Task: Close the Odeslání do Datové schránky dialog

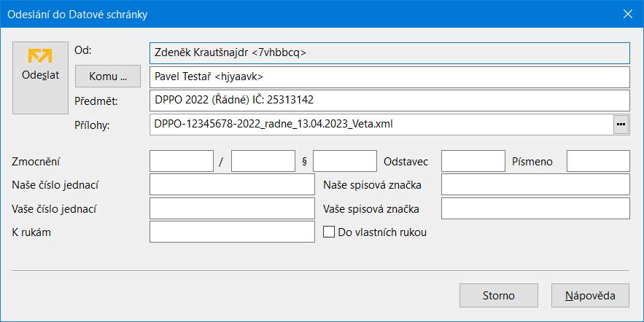Action: click(627, 14)
